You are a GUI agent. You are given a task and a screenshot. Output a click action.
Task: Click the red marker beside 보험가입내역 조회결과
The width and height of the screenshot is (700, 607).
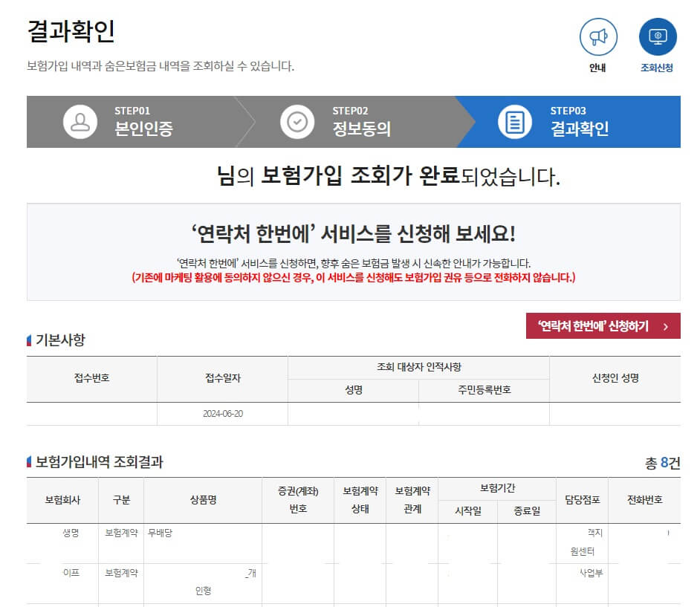[29, 461]
